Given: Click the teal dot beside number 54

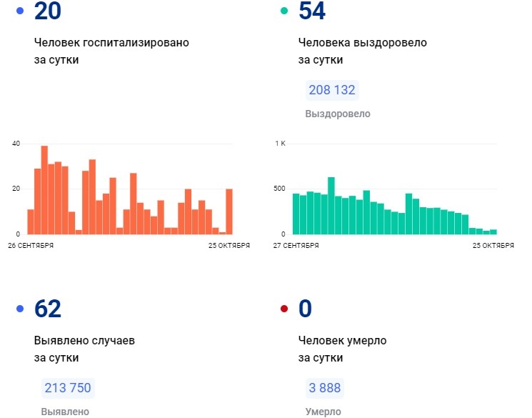Looking at the screenshot, I should 284,11.
